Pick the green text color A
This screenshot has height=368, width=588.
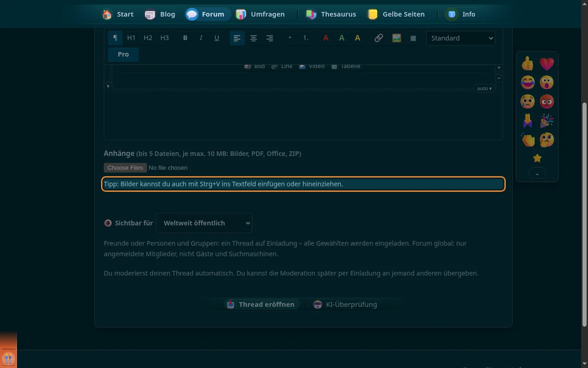[x=342, y=38]
